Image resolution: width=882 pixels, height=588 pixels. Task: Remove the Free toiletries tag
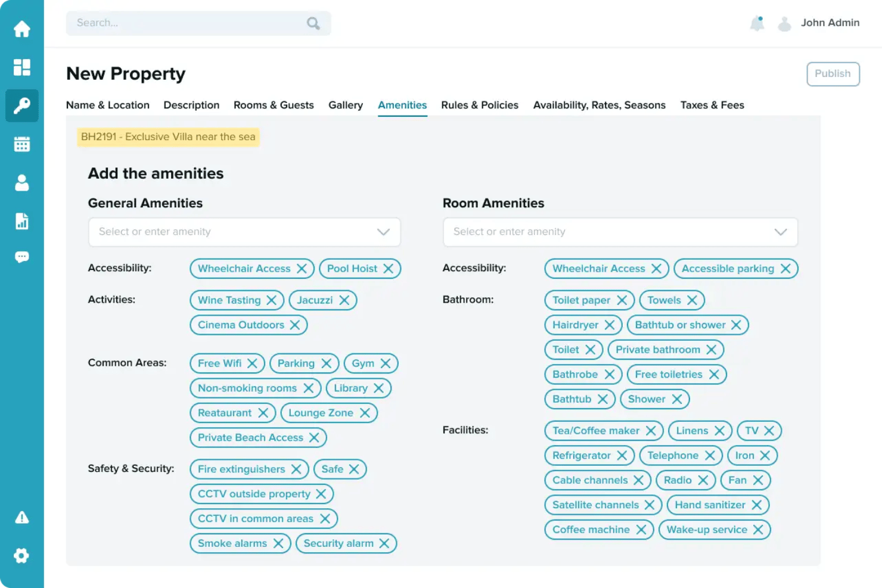tap(714, 375)
